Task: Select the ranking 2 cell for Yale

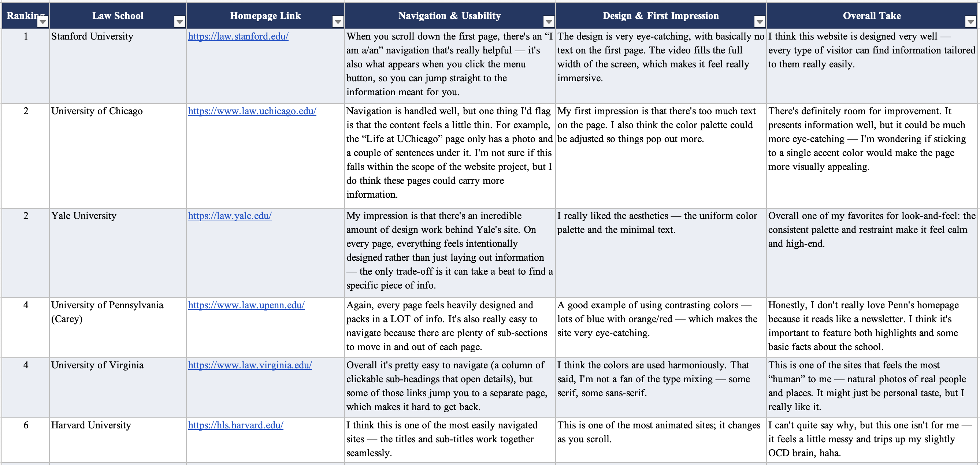Action: 26,253
